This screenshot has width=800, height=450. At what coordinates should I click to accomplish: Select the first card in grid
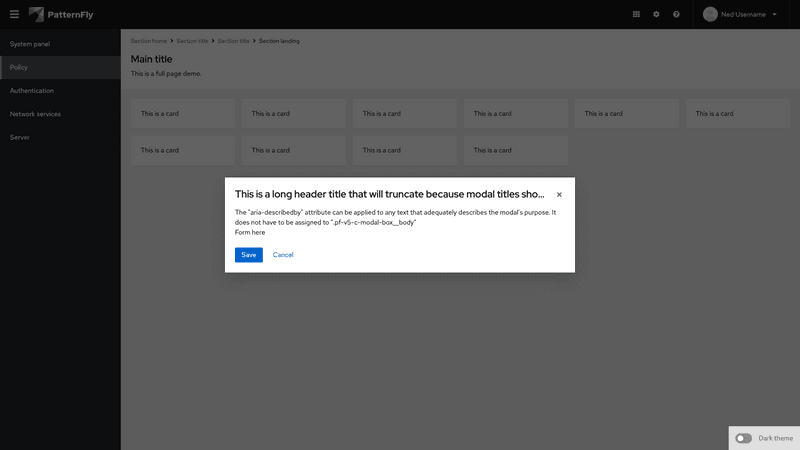[183, 113]
